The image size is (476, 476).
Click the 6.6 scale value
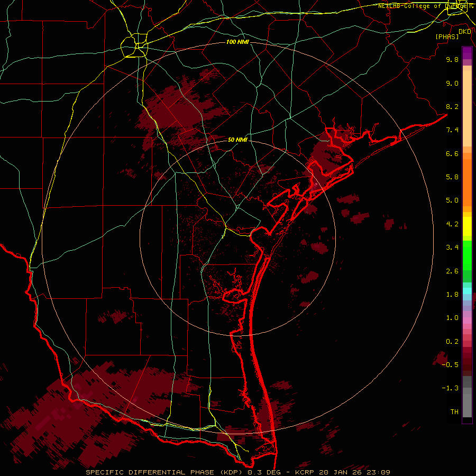(452, 153)
